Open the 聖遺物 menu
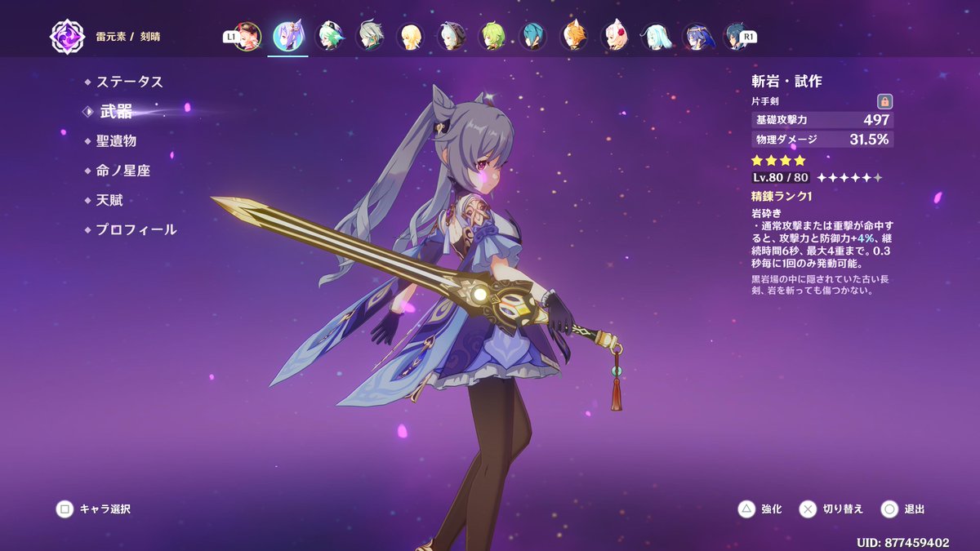The image size is (980, 551). (x=116, y=141)
